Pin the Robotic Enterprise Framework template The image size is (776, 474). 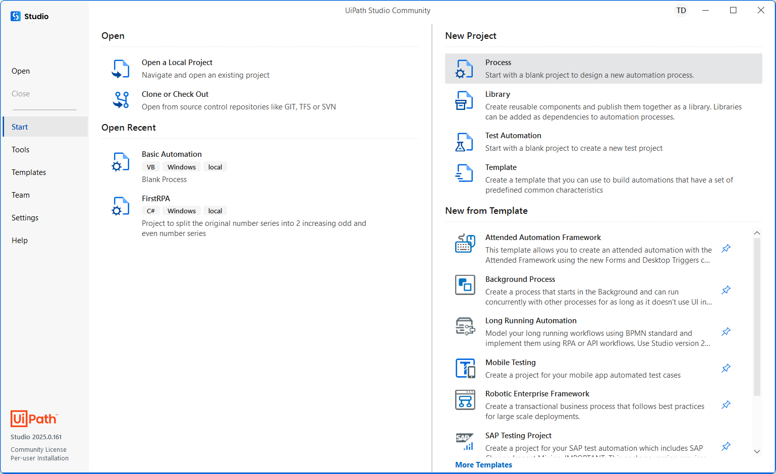point(726,405)
